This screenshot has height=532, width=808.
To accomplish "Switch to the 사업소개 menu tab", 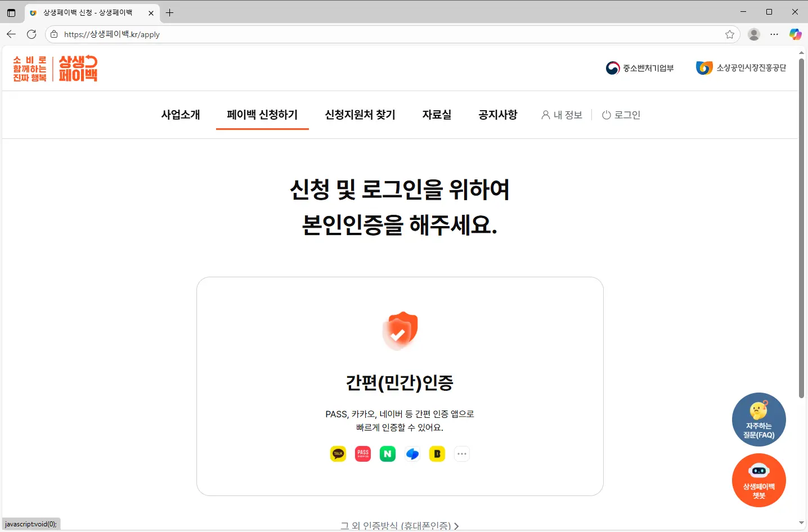I will [180, 115].
